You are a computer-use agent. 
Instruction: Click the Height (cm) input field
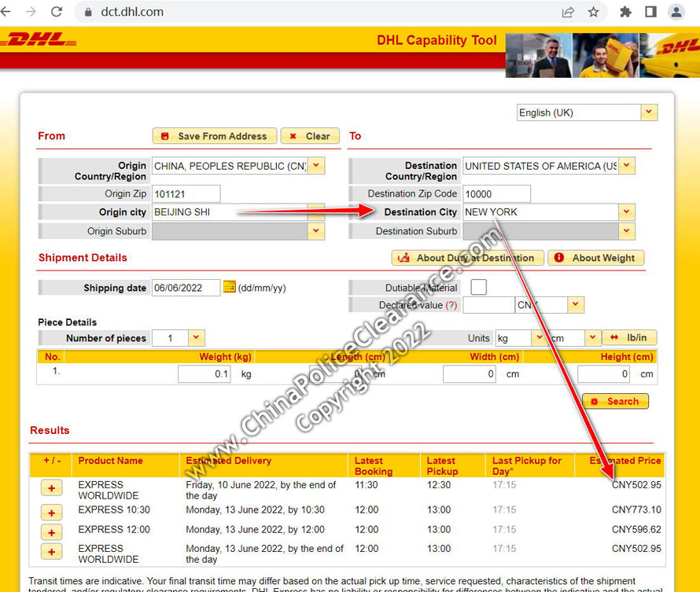point(603,374)
